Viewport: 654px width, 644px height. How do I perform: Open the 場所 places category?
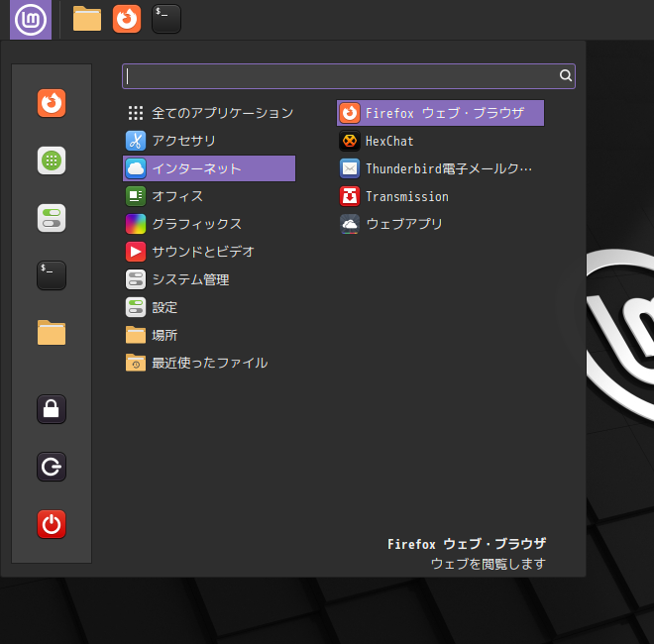(209, 335)
